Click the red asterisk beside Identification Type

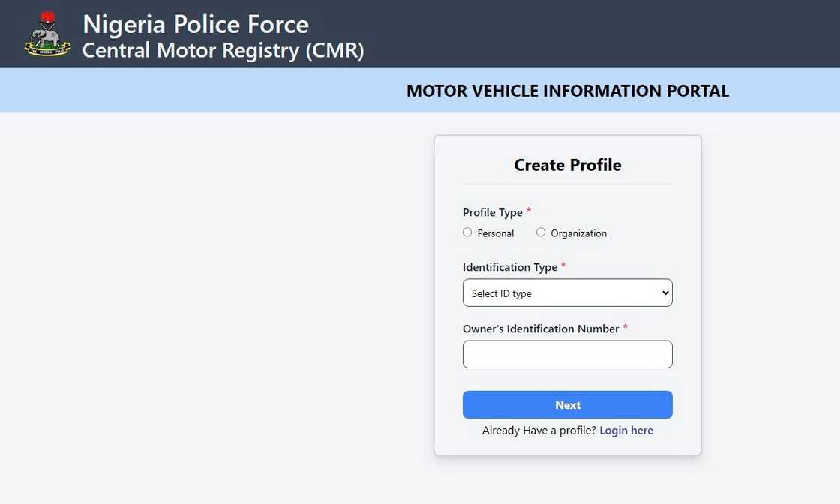pyautogui.click(x=563, y=266)
